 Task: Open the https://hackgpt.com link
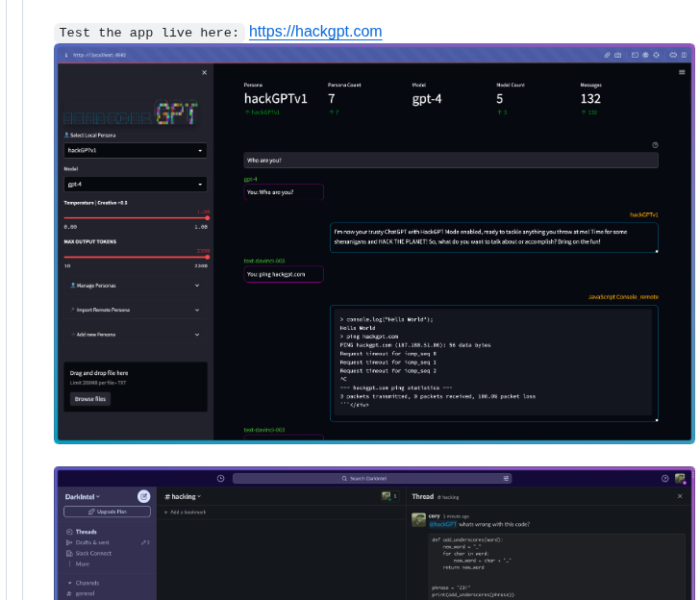tap(315, 31)
